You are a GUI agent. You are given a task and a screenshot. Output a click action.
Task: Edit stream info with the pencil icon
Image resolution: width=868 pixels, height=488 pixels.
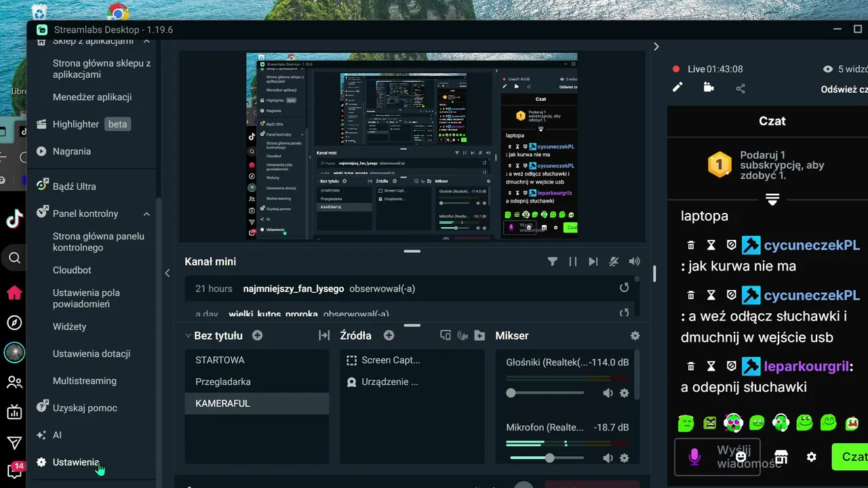tap(677, 87)
